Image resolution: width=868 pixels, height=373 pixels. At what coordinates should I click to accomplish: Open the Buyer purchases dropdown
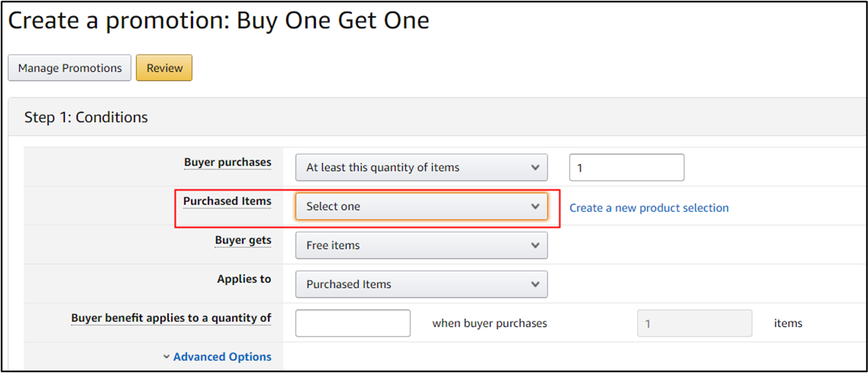(x=421, y=168)
